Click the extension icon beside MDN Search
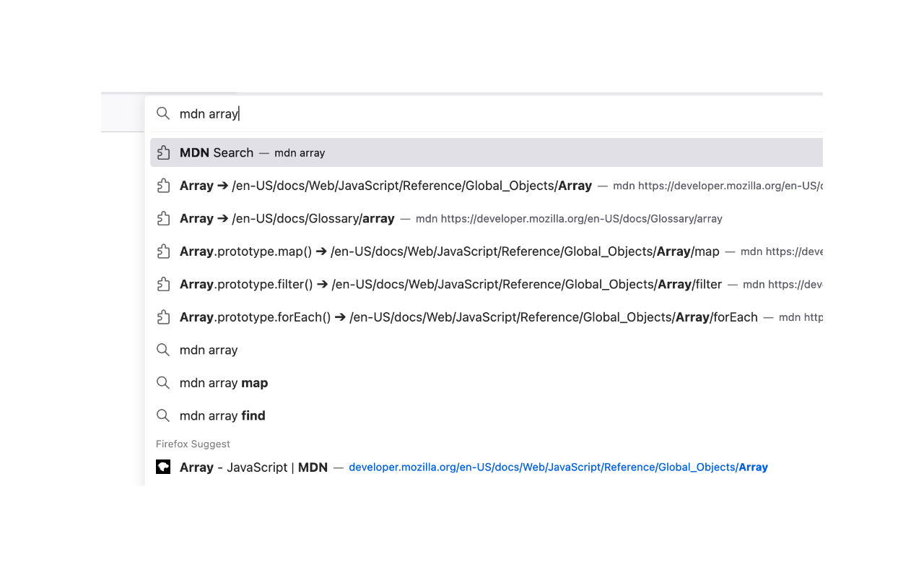Screen dimensions: 924x578 (x=163, y=152)
